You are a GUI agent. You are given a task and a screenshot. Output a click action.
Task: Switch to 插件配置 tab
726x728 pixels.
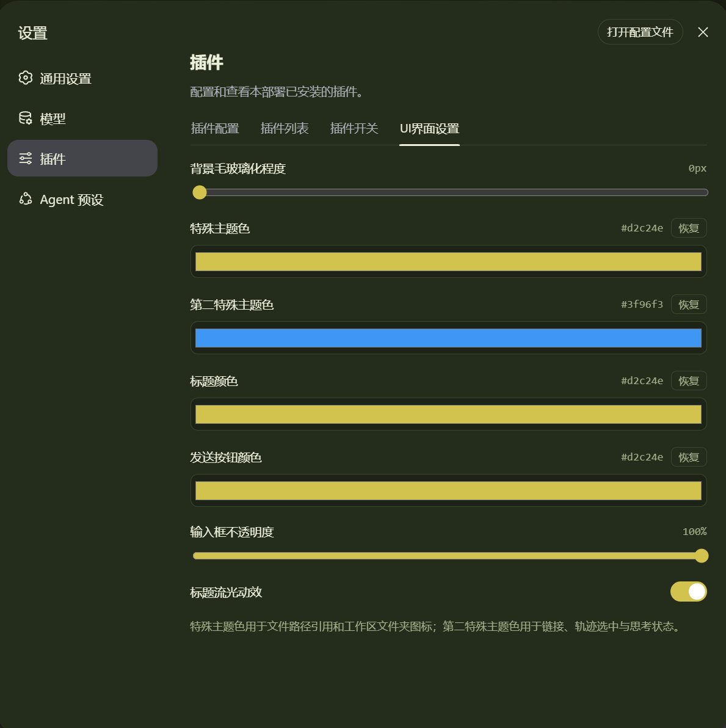pos(215,129)
